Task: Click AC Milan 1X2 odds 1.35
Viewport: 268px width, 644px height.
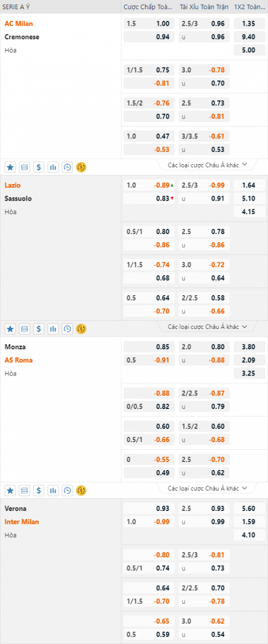Action: (x=249, y=24)
